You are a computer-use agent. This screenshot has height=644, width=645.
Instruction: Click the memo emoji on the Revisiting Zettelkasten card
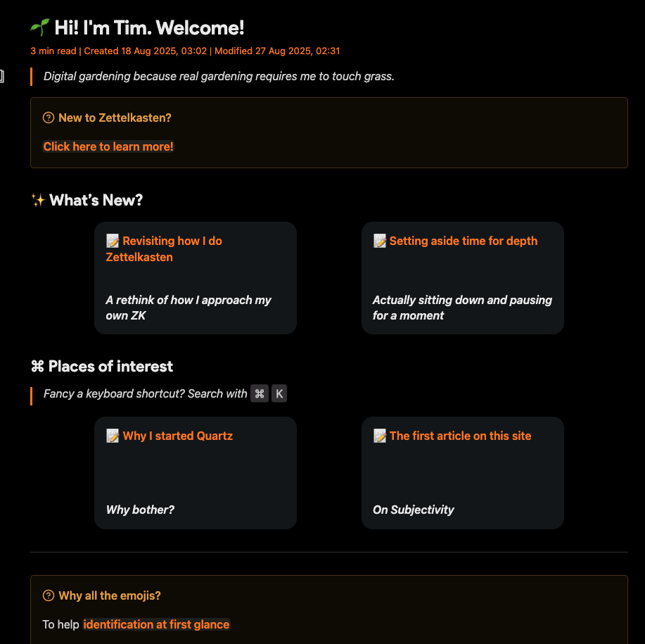tap(113, 241)
